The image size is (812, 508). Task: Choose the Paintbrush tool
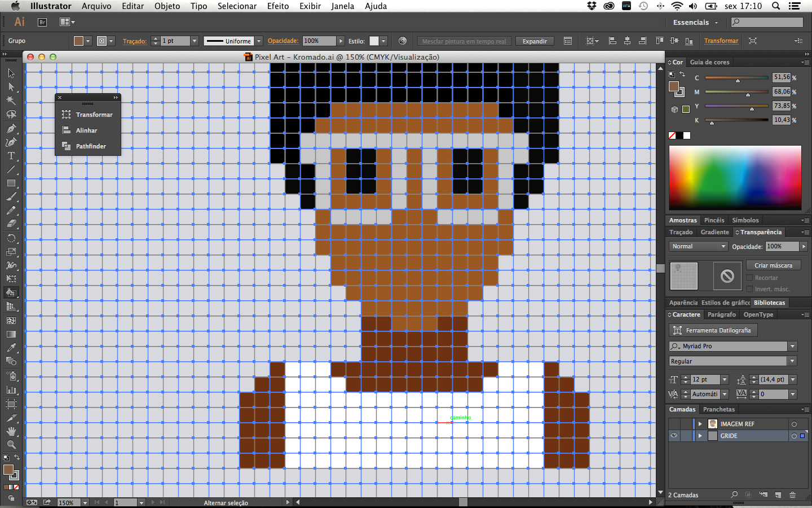(11, 197)
